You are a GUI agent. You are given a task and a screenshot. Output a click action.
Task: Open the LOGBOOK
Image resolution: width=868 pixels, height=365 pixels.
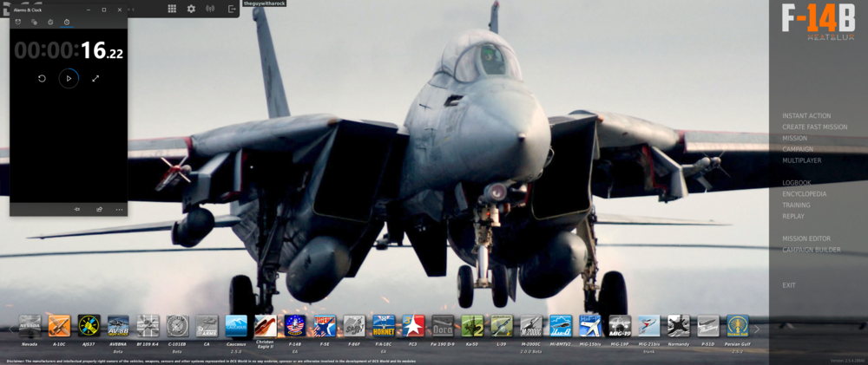coord(797,183)
